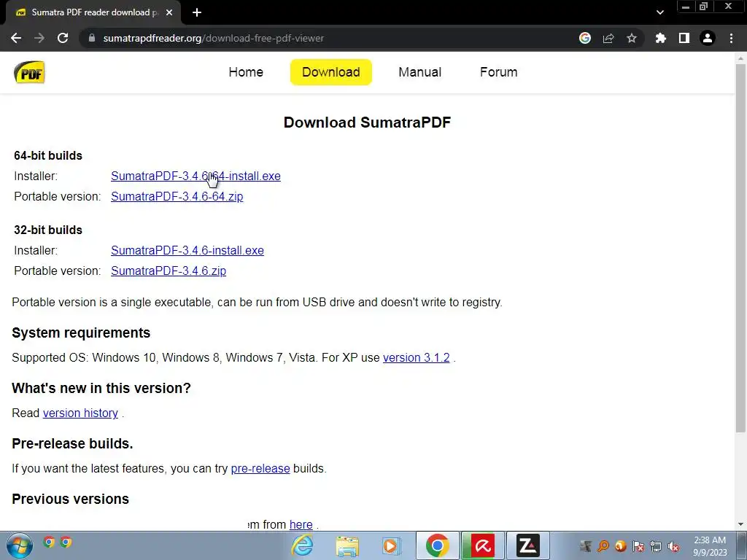Download SumatraPDF-3.4.6-64.zip portable version
Screen dimensions: 747x560
177,196
